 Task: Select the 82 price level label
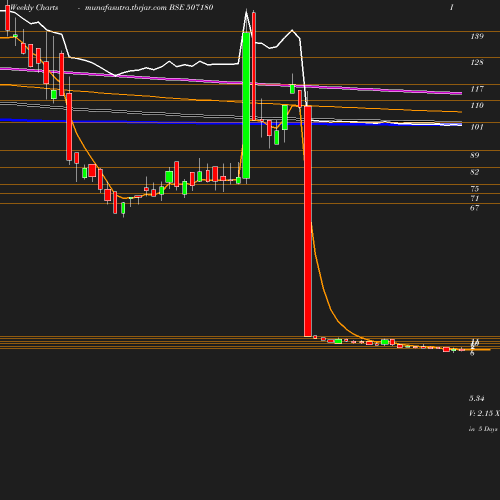pos(475,172)
